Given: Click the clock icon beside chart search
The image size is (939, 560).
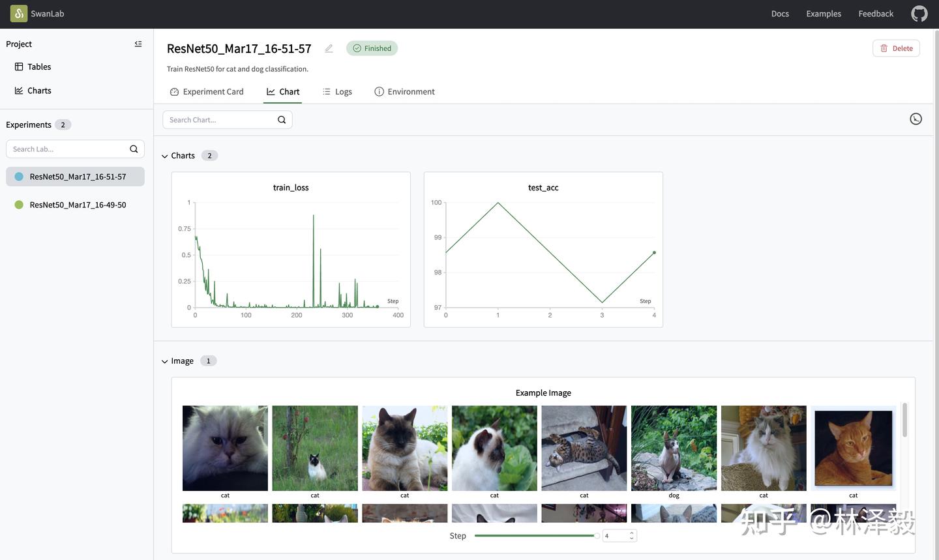Looking at the screenshot, I should [x=916, y=119].
